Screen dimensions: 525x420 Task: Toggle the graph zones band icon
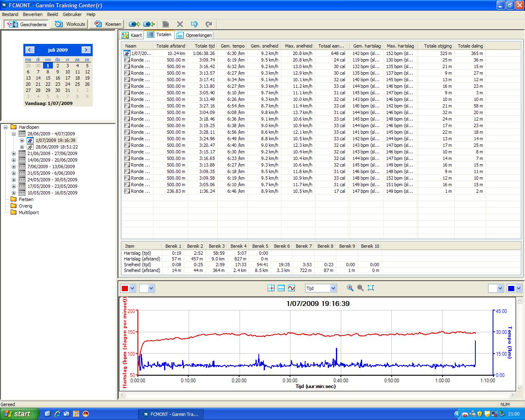pyautogui.click(x=281, y=288)
